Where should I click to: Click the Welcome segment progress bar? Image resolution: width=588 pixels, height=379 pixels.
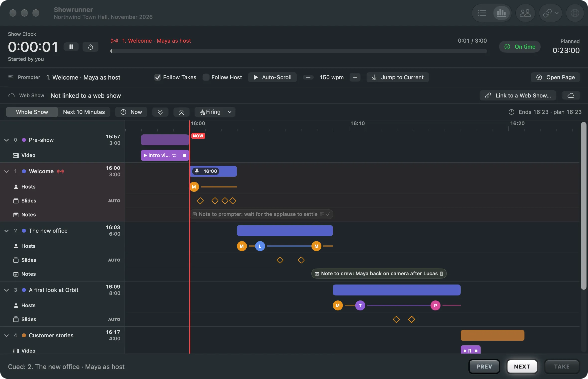pos(299,51)
